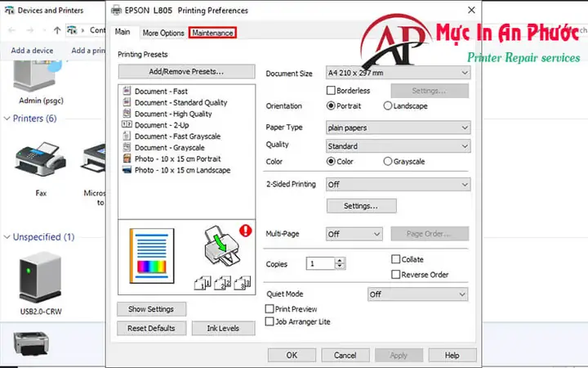The height and width of the screenshot is (368, 588).
Task: Click the Ink Levels button
Action: pyautogui.click(x=223, y=328)
